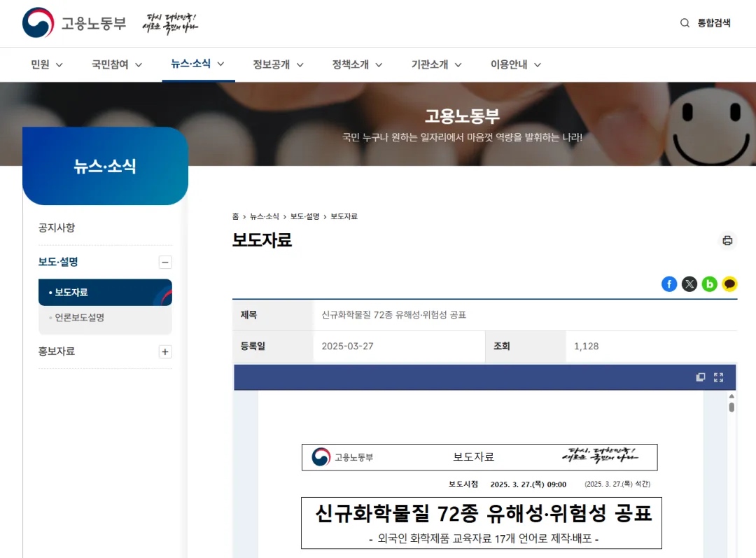Share the press release on Facebook
This screenshot has width=756, height=558.
[x=668, y=284]
